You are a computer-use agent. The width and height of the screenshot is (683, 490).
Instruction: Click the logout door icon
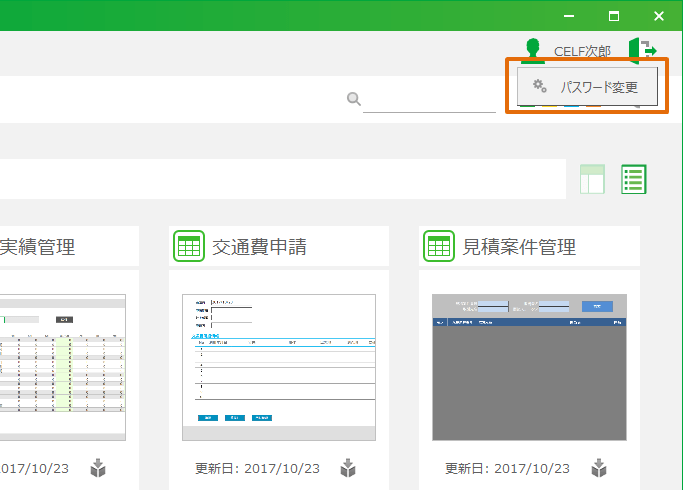click(642, 50)
